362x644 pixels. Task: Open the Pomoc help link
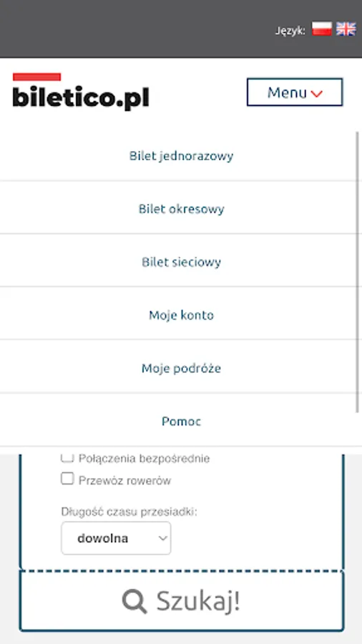(x=180, y=420)
